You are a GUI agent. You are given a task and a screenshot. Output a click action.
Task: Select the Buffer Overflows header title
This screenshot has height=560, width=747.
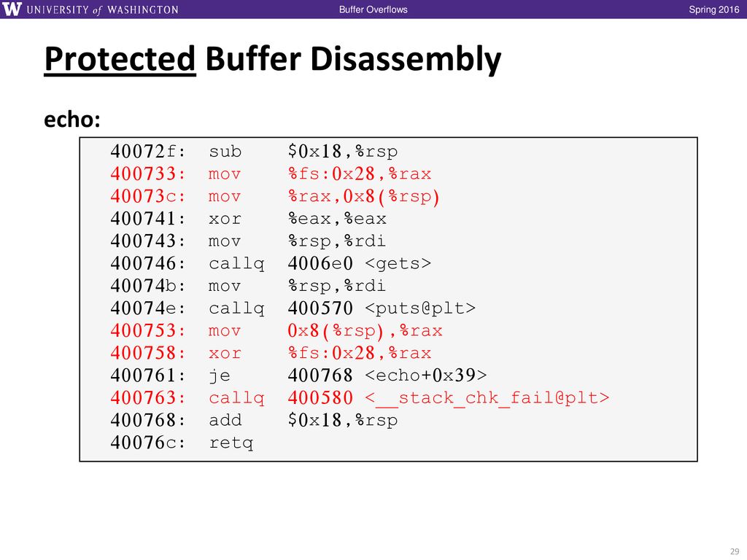(x=373, y=9)
